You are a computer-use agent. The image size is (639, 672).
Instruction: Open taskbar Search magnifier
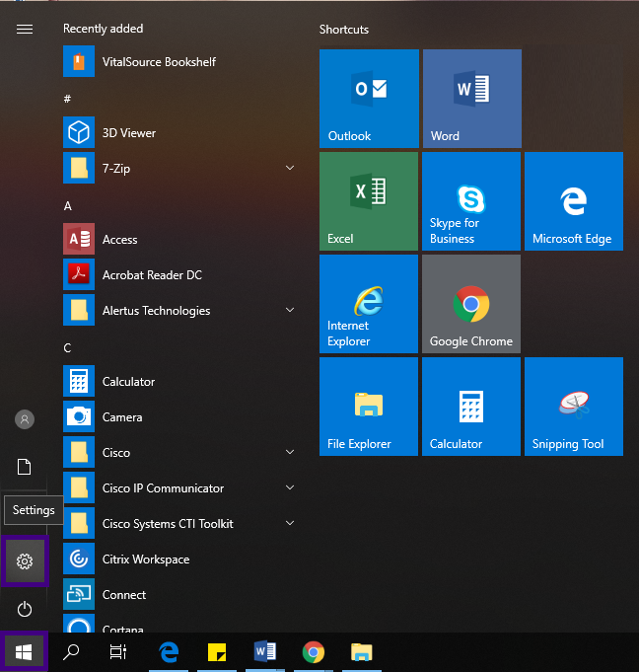71,652
